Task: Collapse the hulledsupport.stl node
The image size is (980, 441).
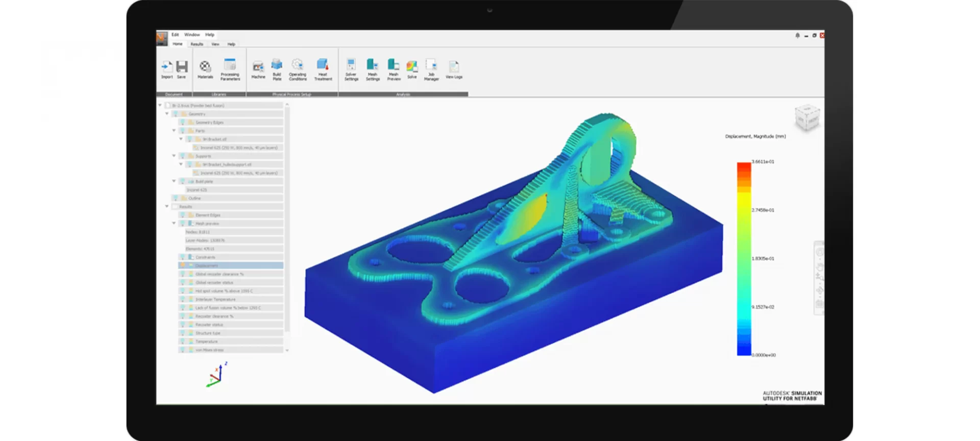Action: (181, 164)
